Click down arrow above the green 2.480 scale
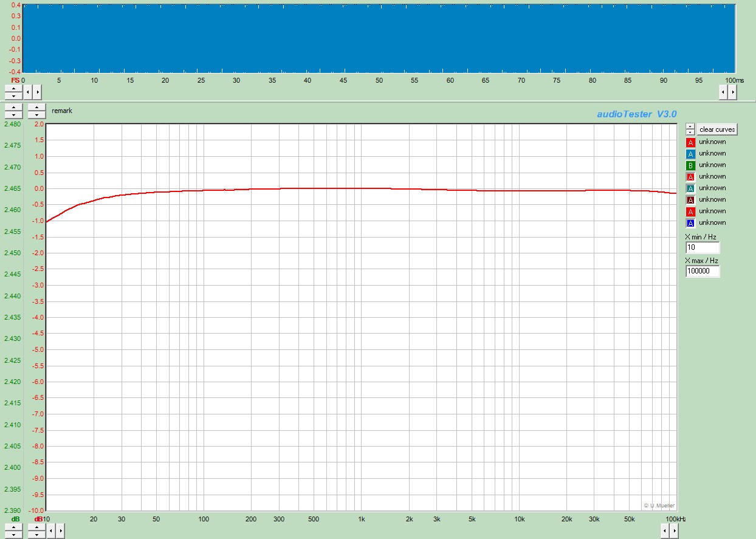This screenshot has height=539, width=756. tap(13, 115)
